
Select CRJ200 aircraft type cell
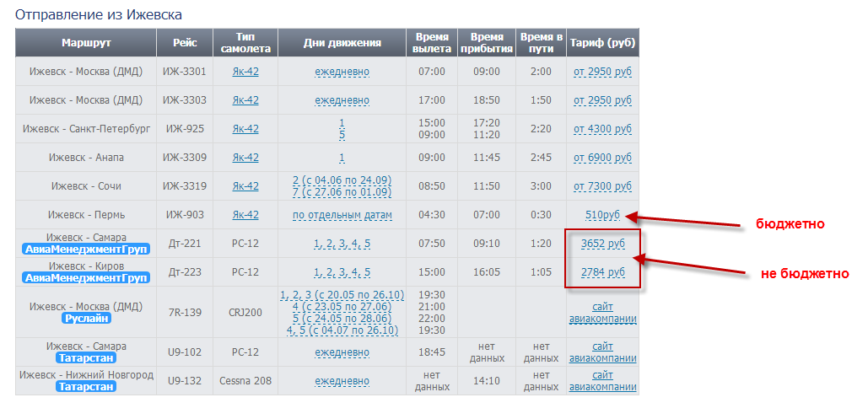coord(245,313)
